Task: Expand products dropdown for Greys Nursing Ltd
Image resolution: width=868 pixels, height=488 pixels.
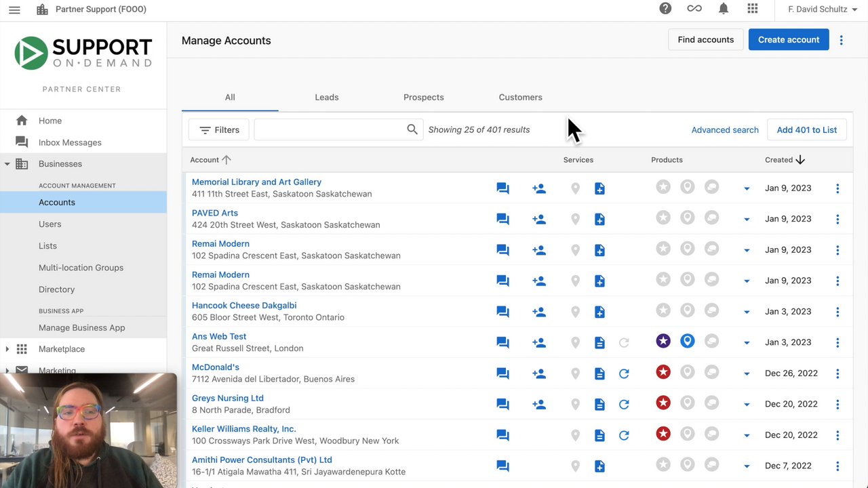Action: (x=747, y=405)
